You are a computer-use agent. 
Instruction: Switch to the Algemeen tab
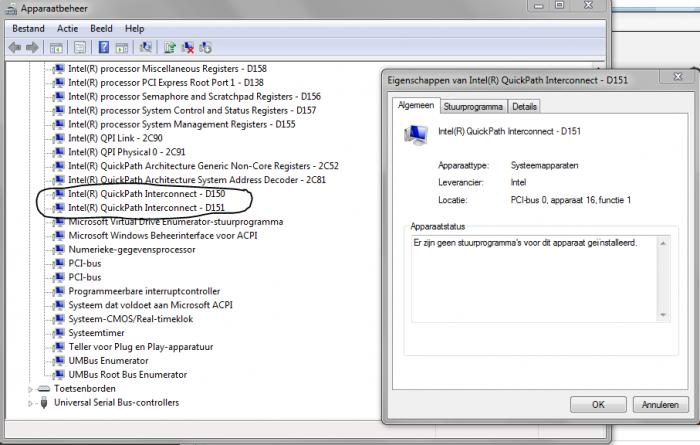(416, 105)
